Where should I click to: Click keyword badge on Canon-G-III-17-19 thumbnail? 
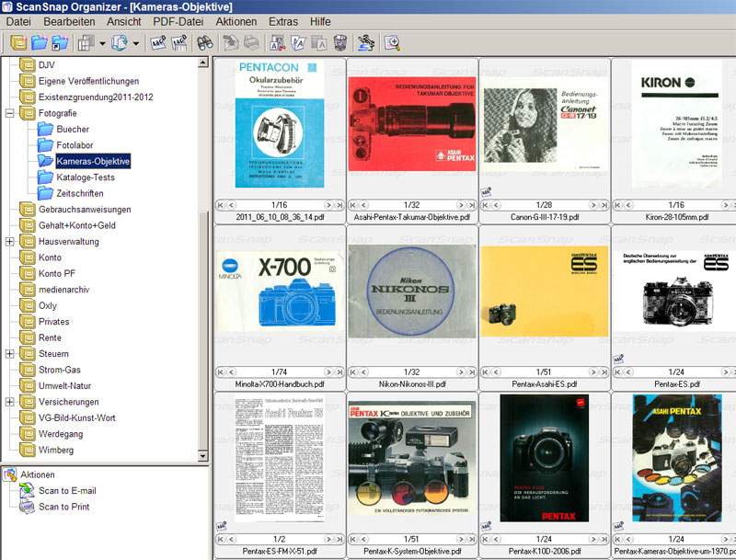[x=487, y=191]
